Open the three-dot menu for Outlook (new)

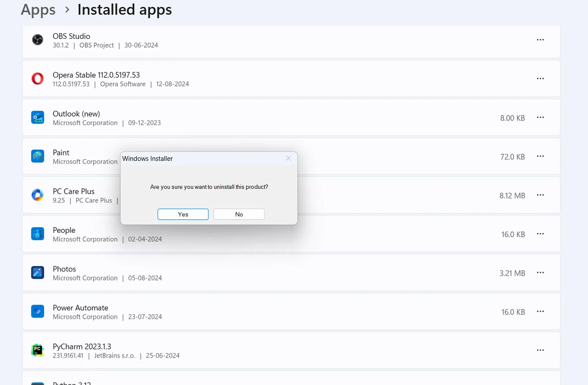pyautogui.click(x=540, y=117)
